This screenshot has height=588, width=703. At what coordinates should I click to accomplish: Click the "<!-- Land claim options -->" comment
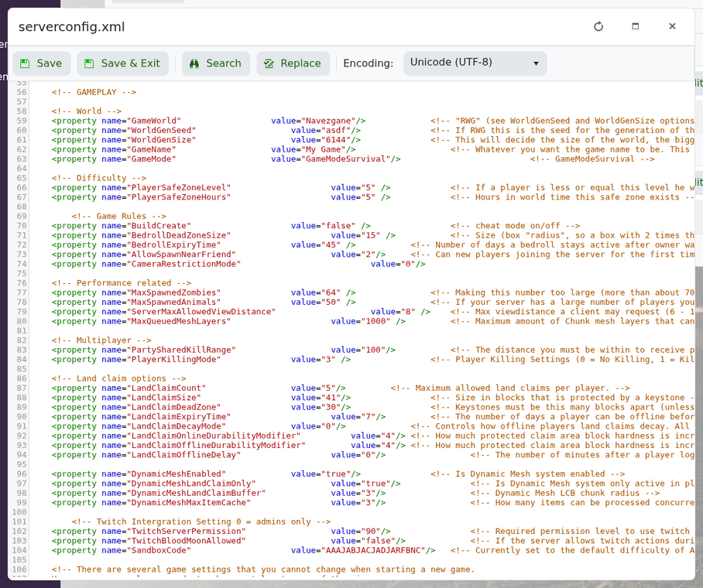(118, 378)
